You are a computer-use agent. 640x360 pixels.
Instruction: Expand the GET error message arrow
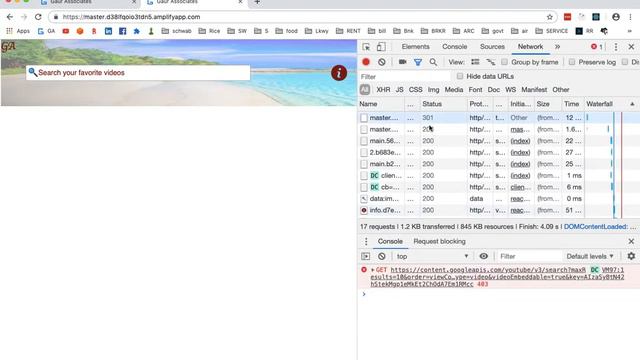click(x=373, y=270)
